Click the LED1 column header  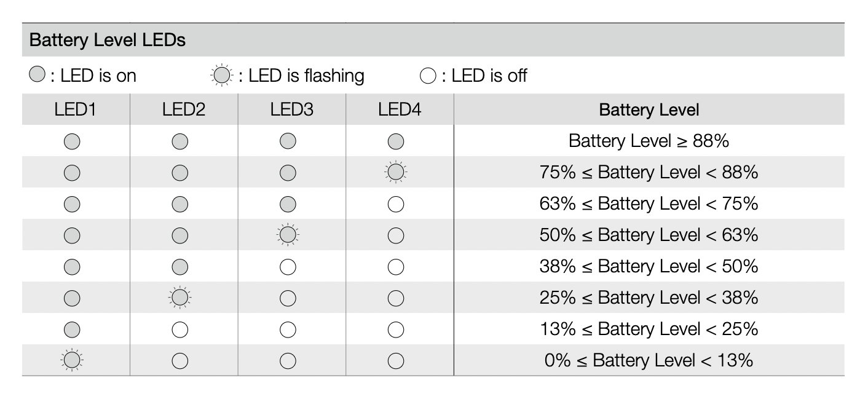(76, 110)
